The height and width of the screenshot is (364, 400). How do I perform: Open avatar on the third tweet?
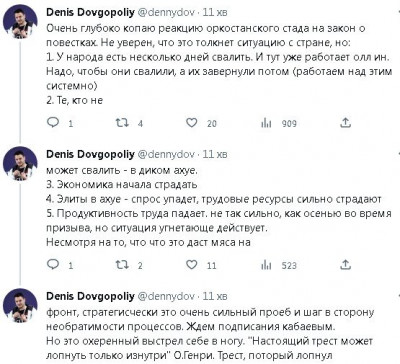(20, 306)
